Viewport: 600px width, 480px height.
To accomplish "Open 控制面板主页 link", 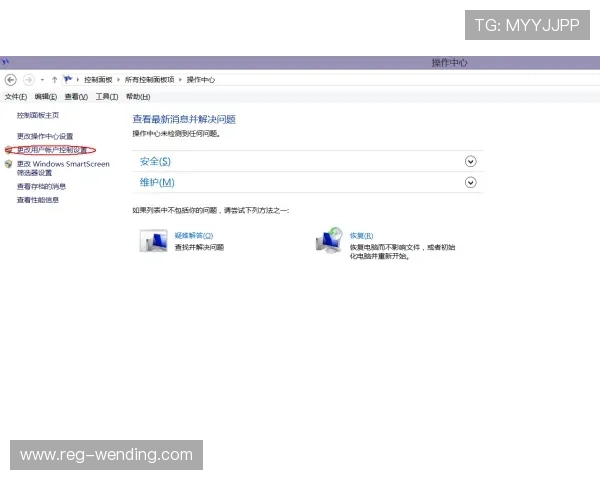I will [38, 115].
